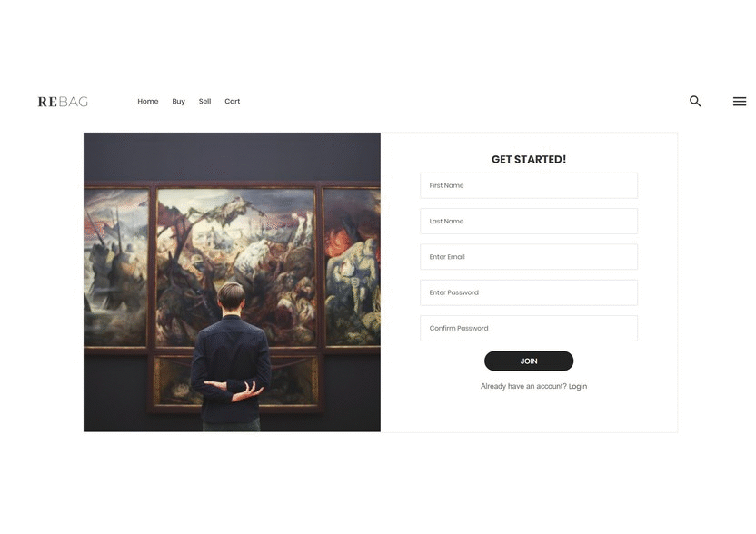Follow the Login link
Image resolution: width=756 pixels, height=534 pixels.
tap(578, 386)
